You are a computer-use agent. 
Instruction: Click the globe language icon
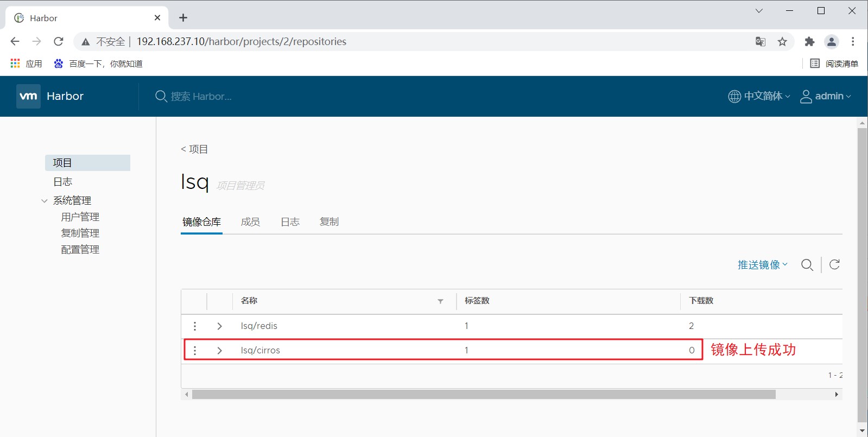734,97
